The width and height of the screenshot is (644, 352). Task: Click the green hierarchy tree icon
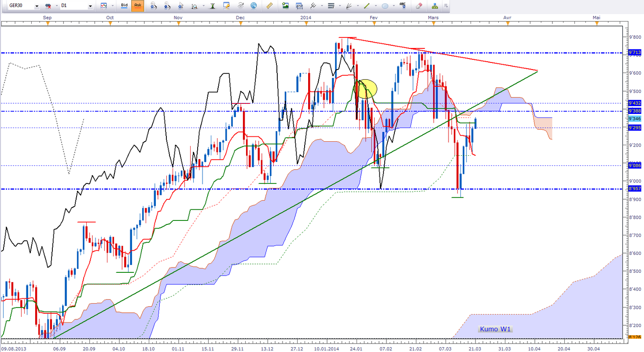pos(435,7)
